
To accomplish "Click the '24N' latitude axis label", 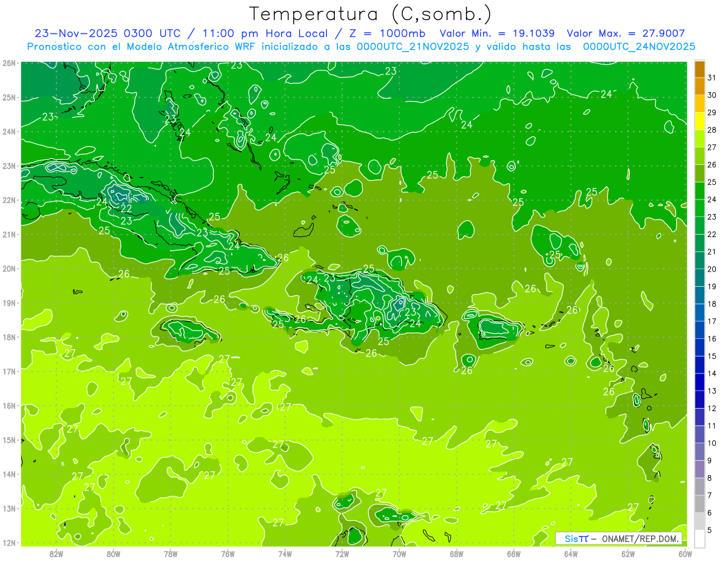I will point(9,132).
